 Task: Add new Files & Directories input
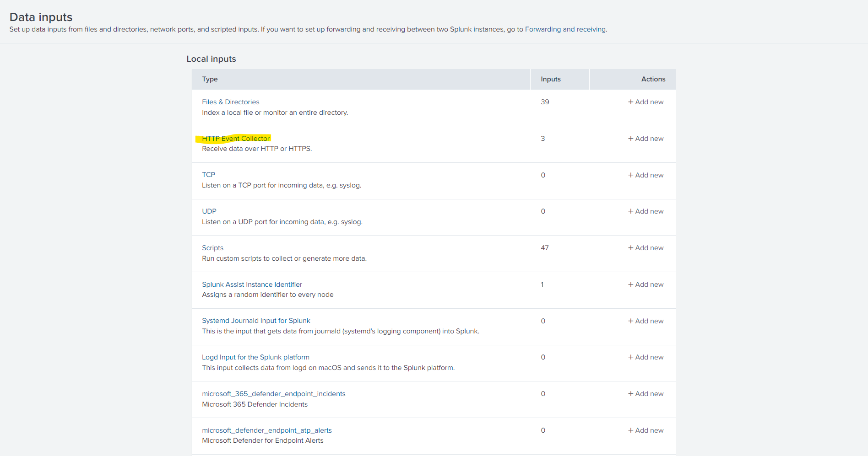[x=646, y=102]
